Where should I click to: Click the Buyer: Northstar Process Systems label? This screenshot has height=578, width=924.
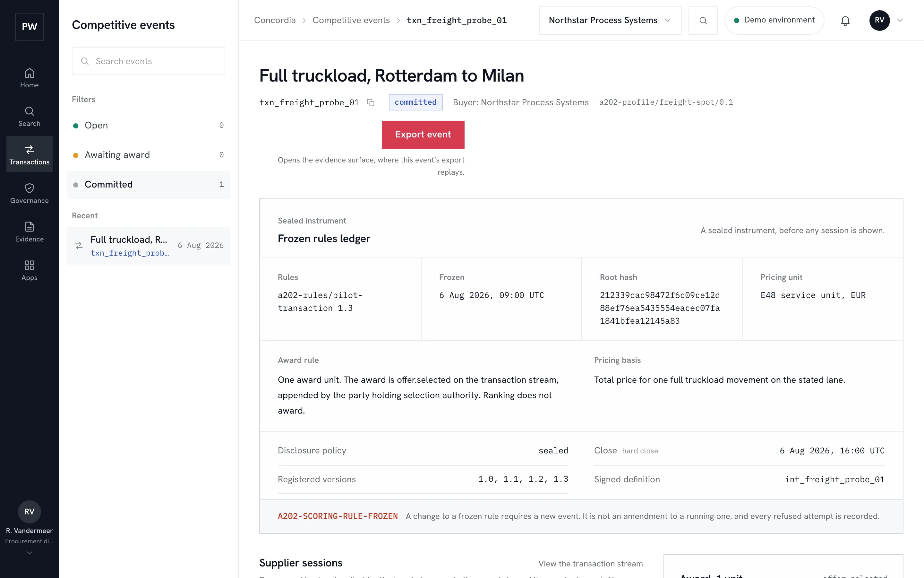[x=521, y=102]
